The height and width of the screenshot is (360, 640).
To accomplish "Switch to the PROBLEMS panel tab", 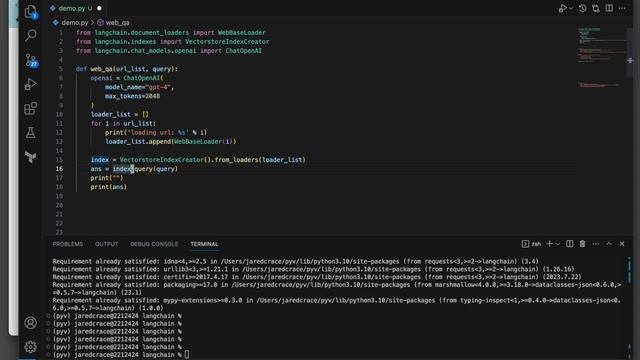I will coord(67,244).
